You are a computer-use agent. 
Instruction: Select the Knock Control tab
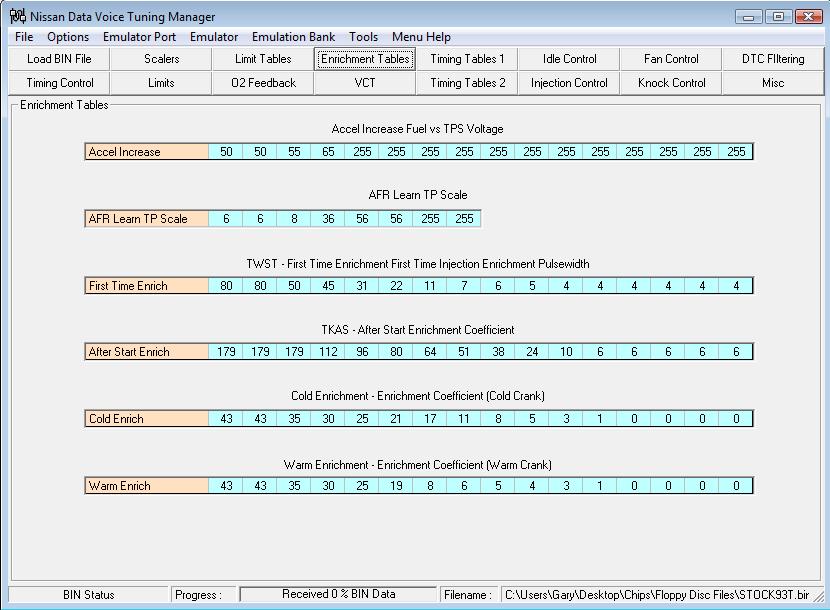pos(671,83)
